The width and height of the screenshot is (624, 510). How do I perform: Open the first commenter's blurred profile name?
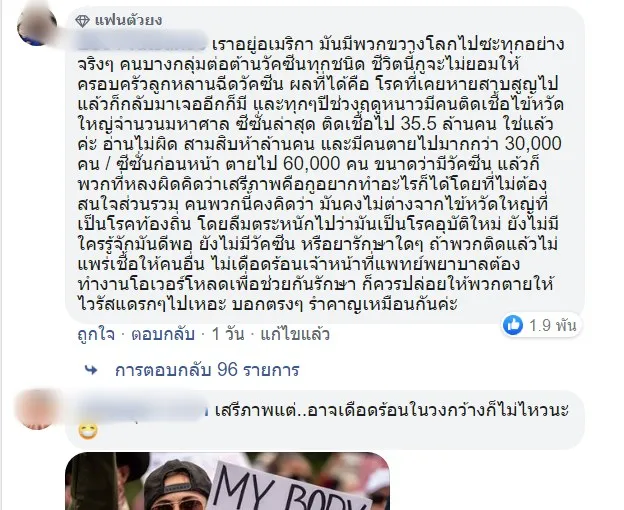pos(142,44)
